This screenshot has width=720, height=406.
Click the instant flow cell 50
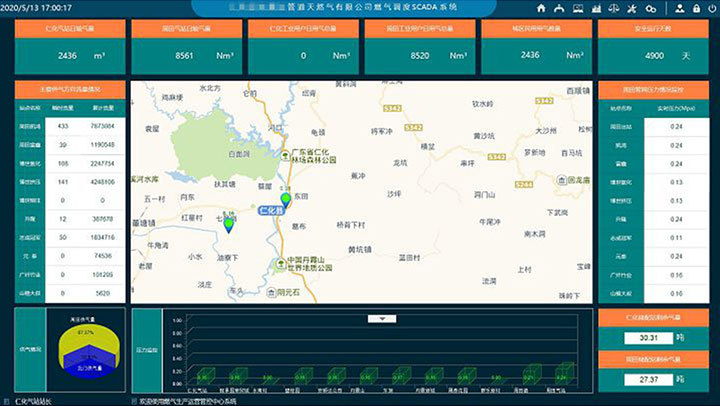click(x=63, y=237)
